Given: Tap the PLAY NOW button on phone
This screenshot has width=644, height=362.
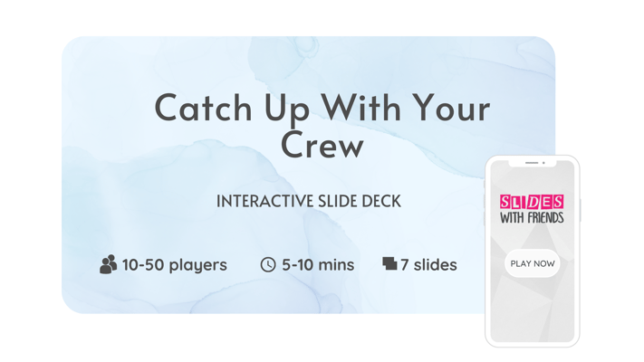Looking at the screenshot, I should pos(533,263).
